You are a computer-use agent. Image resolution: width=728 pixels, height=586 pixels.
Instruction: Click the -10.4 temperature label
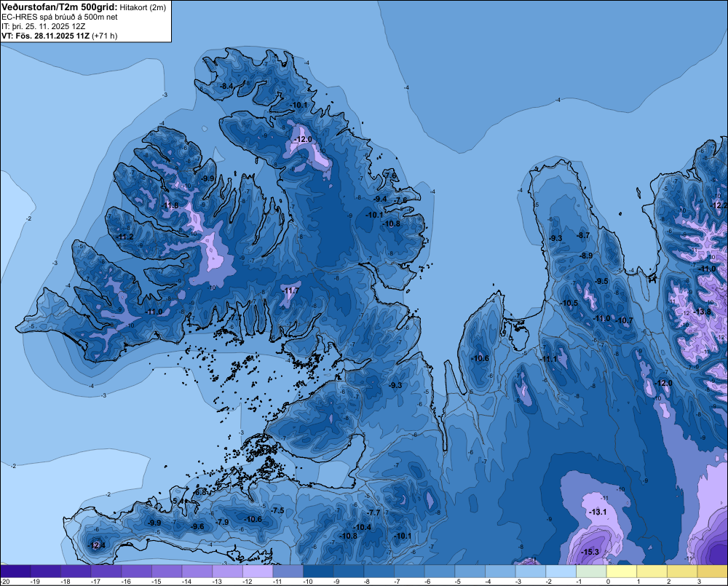coord(362,527)
